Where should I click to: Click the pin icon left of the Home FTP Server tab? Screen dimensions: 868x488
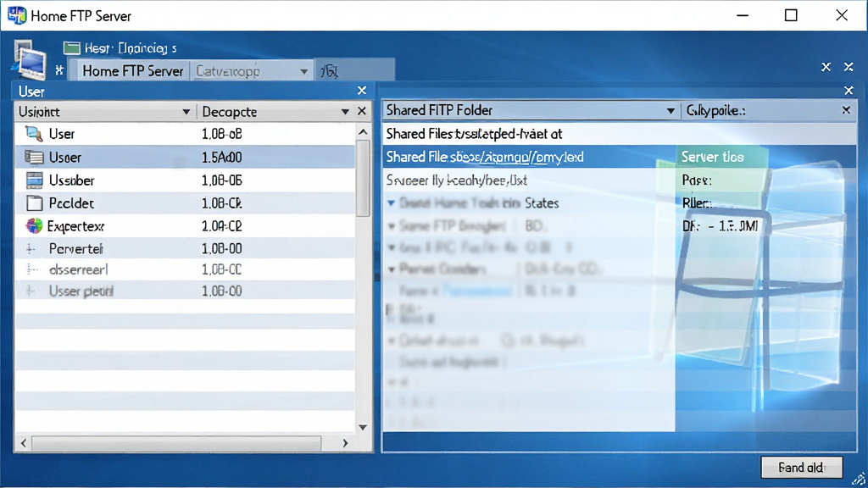pyautogui.click(x=59, y=70)
